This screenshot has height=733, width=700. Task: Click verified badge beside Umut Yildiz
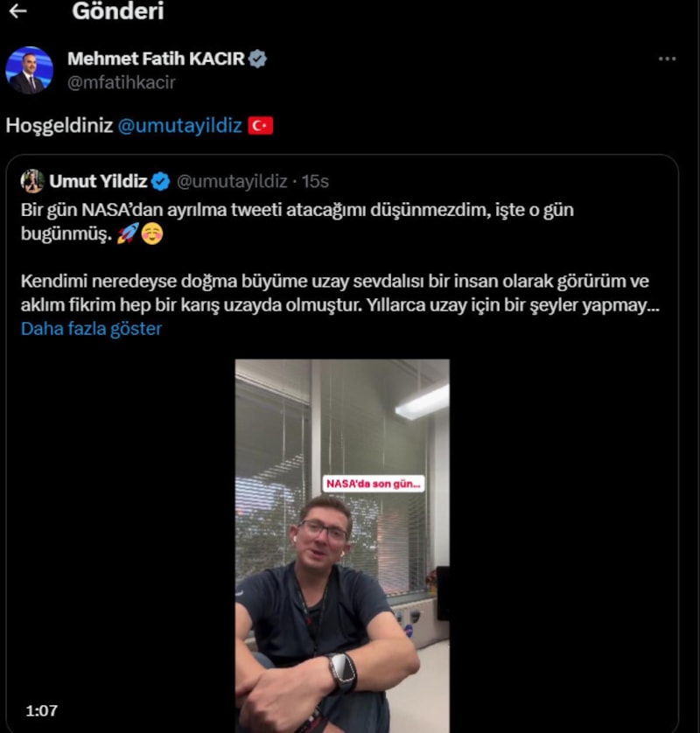[x=160, y=181]
